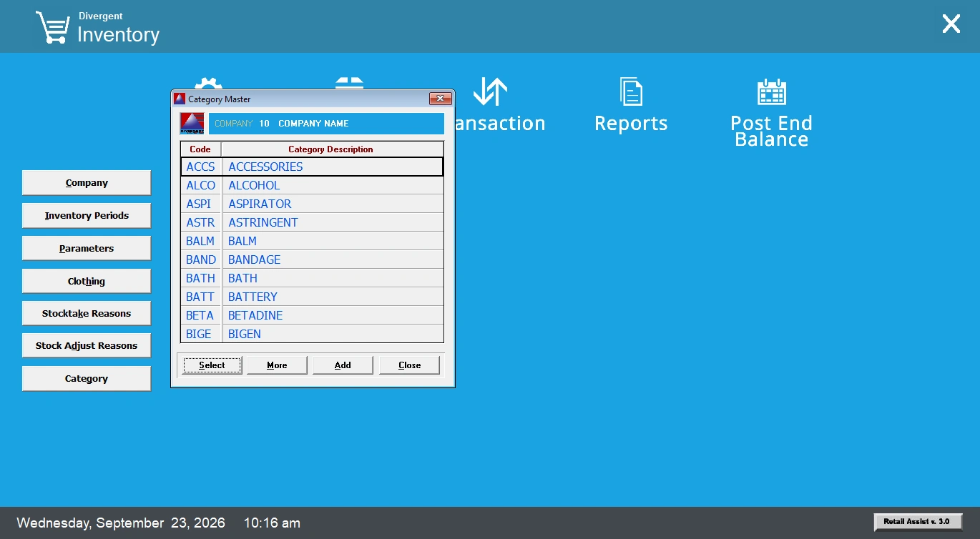Select the ASTRINGENT category row
Screen dimensions: 980x539
click(312, 222)
